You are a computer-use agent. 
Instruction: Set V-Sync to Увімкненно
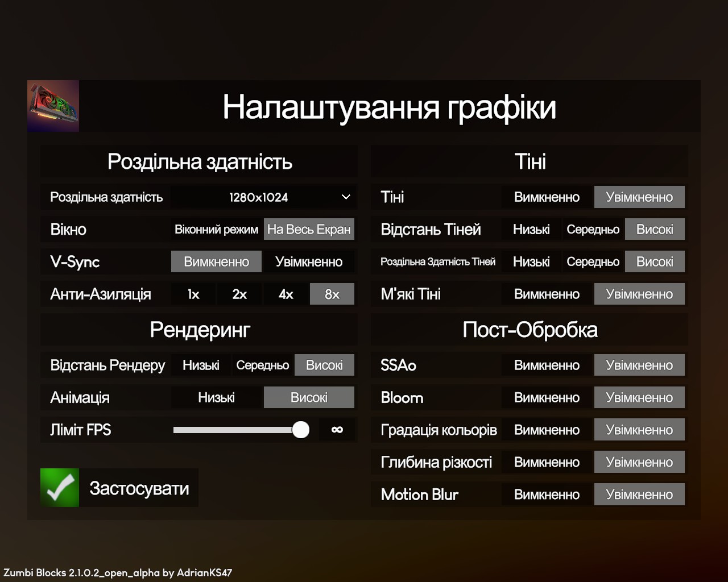coord(309,262)
